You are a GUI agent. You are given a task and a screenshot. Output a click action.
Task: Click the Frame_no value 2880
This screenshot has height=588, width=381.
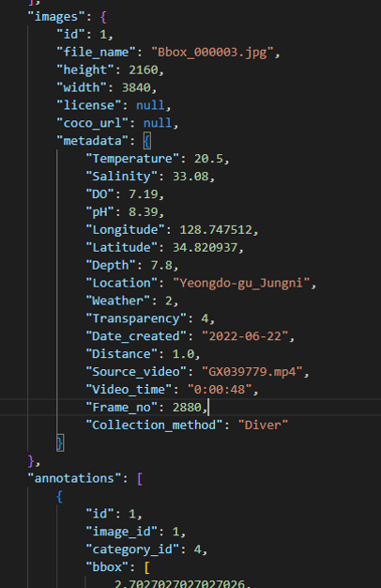(x=187, y=408)
